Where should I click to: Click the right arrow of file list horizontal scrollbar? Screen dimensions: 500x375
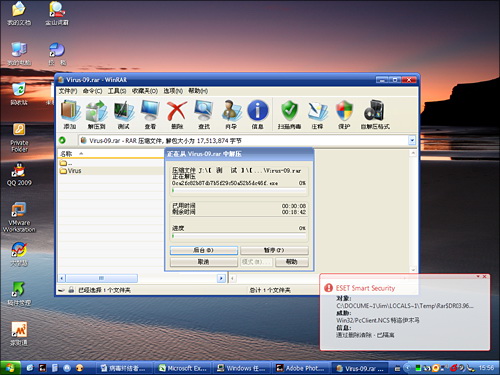221,278
